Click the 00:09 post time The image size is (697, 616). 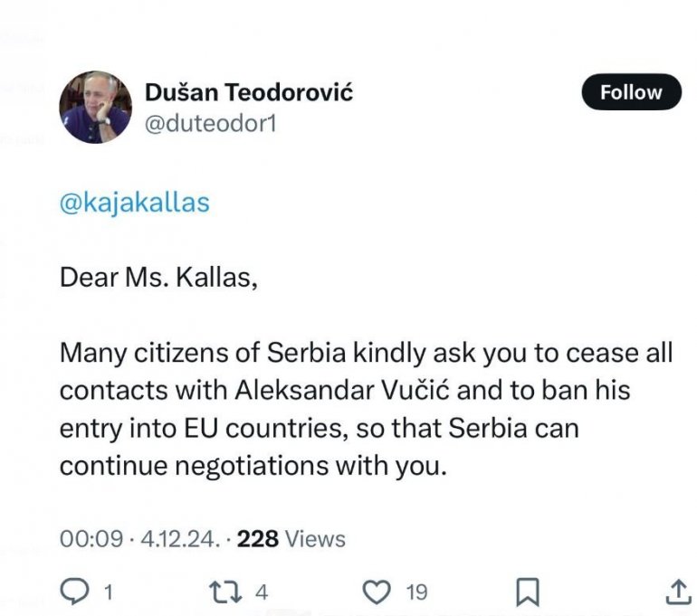click(91, 539)
